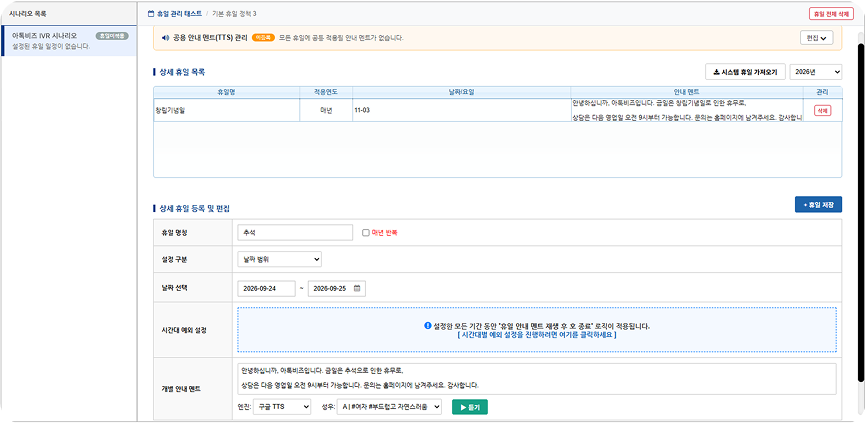This screenshot has width=866, height=424.
Task: Open the 2026년 year dropdown
Action: click(816, 72)
